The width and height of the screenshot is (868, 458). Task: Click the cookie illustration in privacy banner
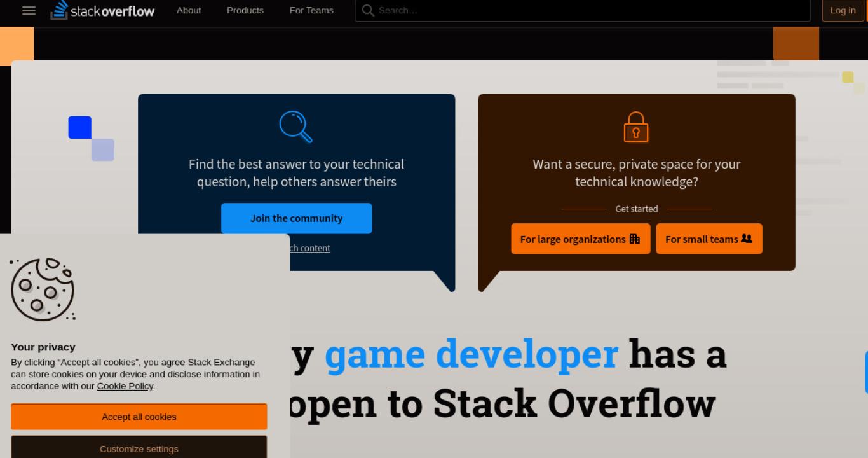43,289
